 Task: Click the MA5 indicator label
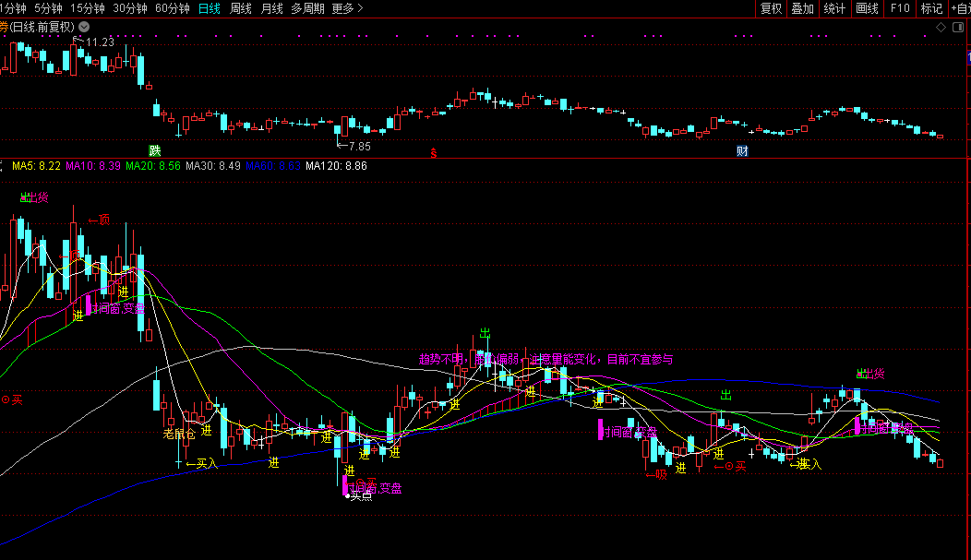pos(36,166)
